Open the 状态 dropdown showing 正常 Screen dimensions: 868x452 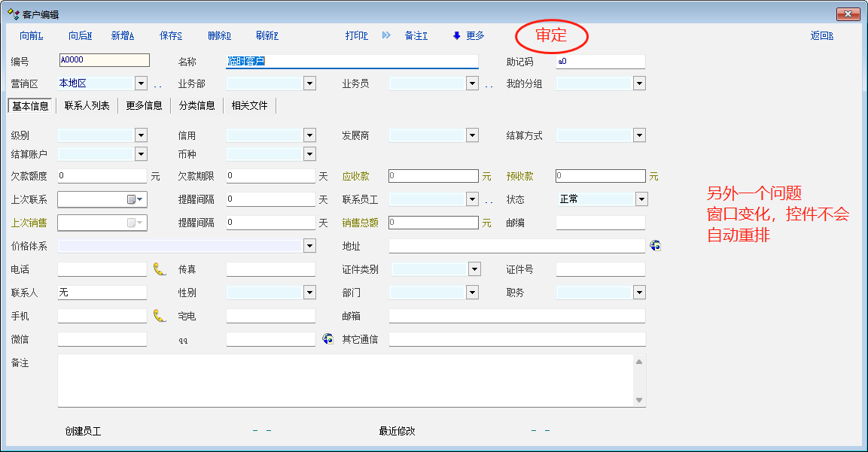click(641, 199)
